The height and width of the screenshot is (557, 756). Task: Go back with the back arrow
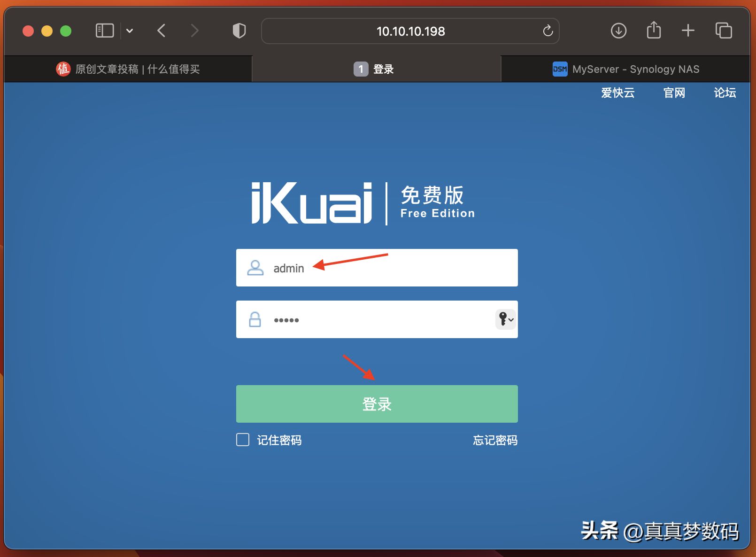[161, 31]
